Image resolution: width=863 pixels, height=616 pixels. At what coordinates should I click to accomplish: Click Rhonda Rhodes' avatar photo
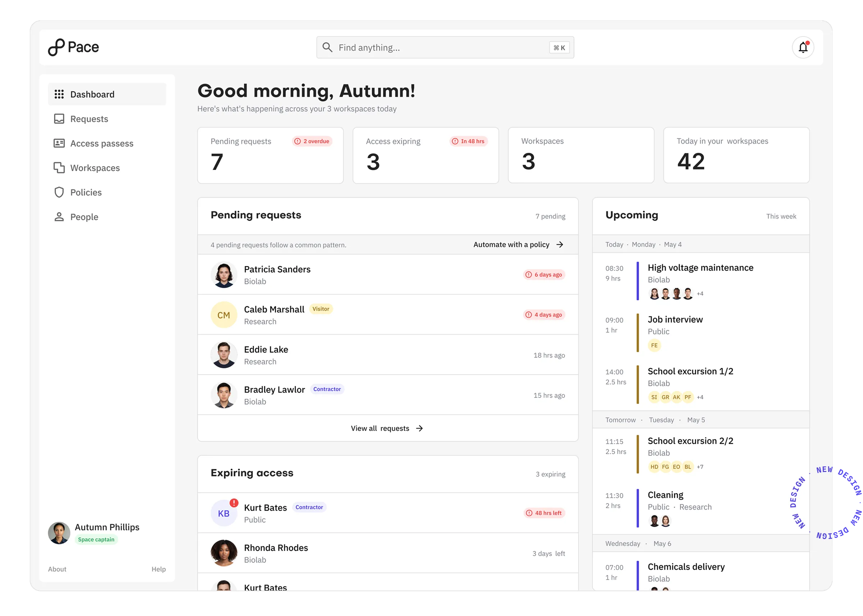click(x=224, y=553)
